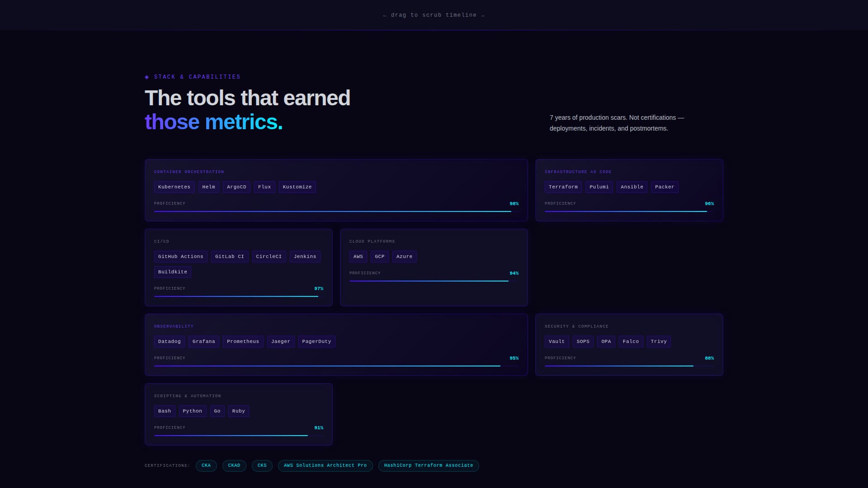Select the Grafana tag
868x488 pixels.
(204, 342)
